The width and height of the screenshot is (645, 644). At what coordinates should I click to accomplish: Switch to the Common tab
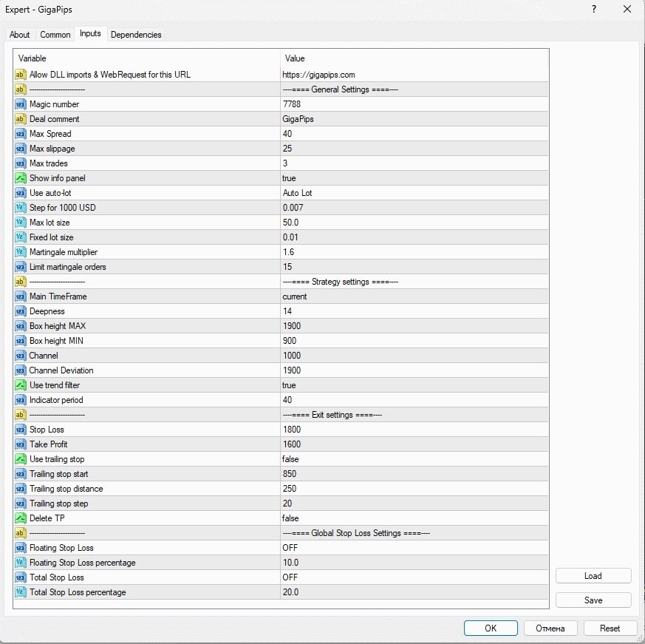(55, 35)
